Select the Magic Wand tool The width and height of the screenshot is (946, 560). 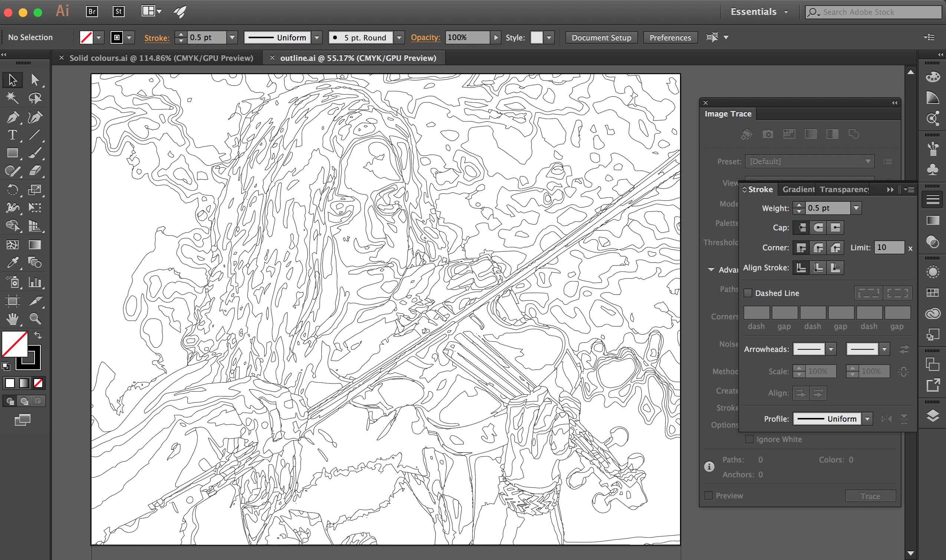(13, 98)
